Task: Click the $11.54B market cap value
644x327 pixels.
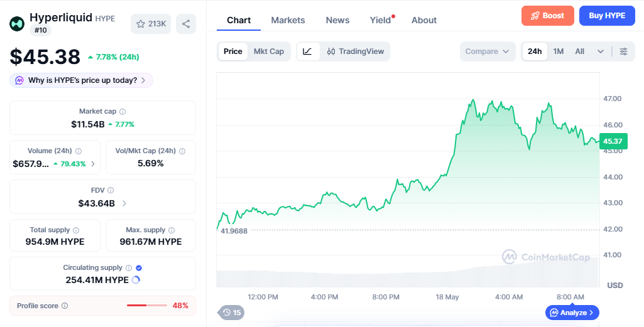Action: coord(88,124)
